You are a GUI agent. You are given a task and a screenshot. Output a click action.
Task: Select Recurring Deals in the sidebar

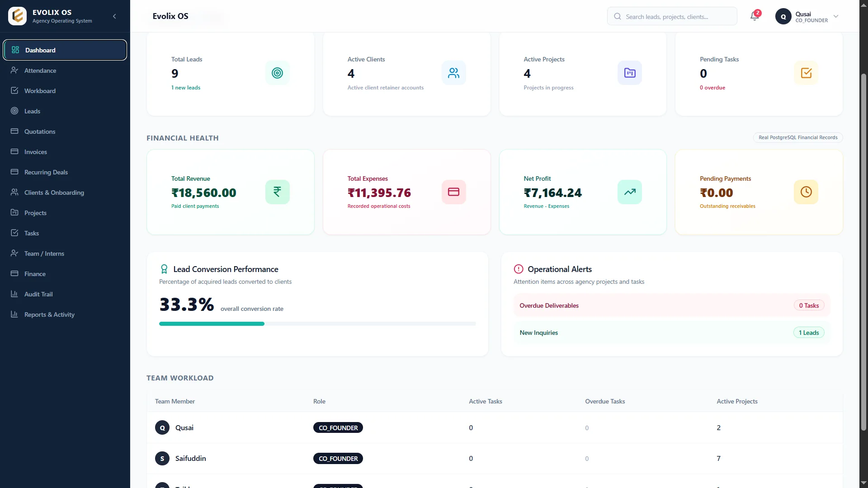tap(65, 172)
